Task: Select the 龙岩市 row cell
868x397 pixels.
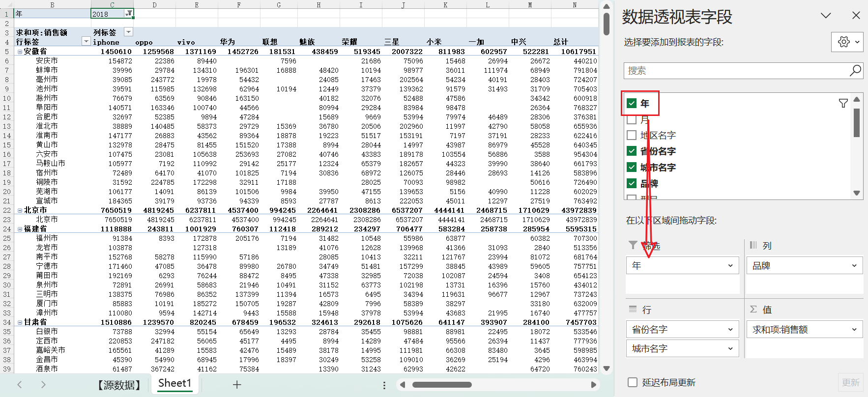Action: point(53,248)
